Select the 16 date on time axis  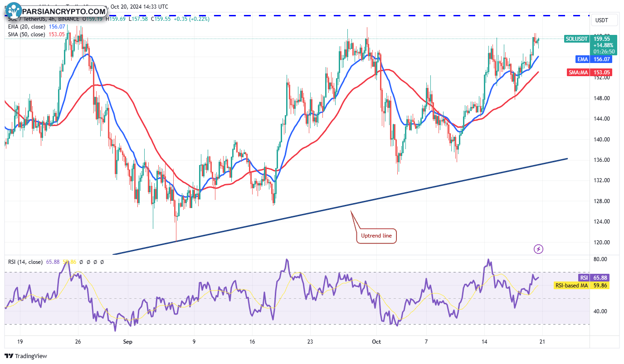pyautogui.click(x=252, y=341)
